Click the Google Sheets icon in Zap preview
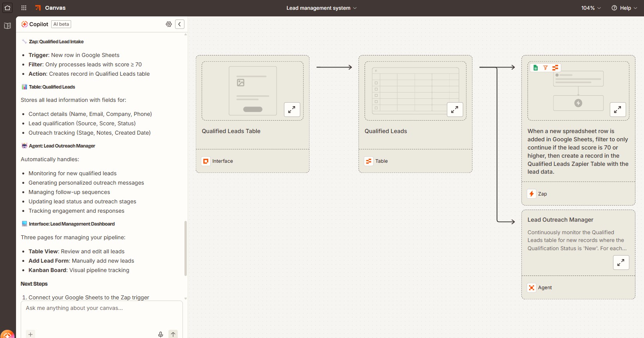This screenshot has height=338, width=644. click(x=535, y=68)
